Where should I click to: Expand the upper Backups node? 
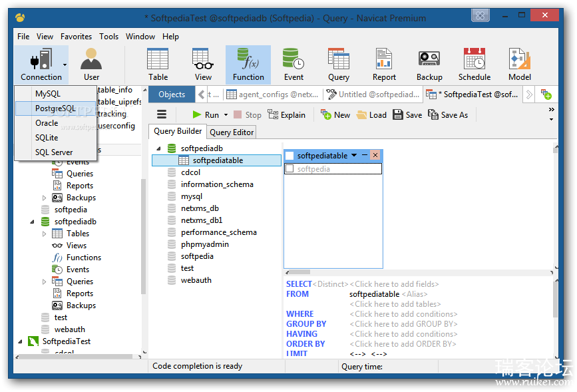pos(44,198)
